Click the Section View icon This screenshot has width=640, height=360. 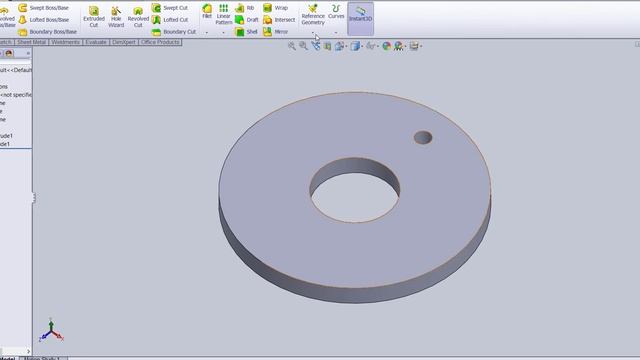[x=327, y=46]
